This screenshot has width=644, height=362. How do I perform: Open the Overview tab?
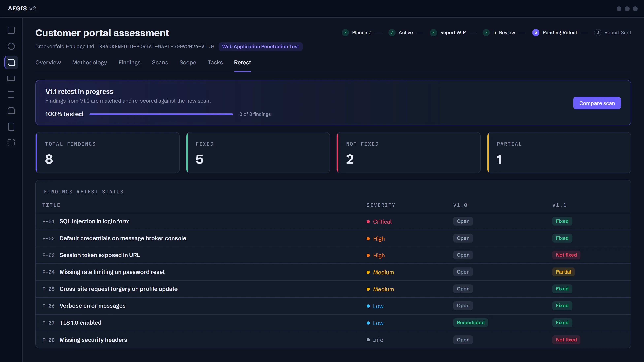pos(48,63)
